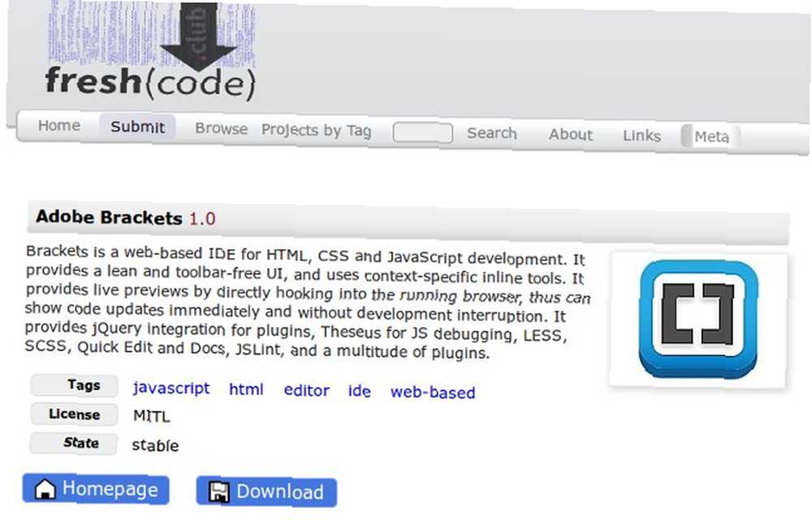Viewport: 812px width, 529px height.
Task: Visit the project Homepage button
Action: point(96,489)
